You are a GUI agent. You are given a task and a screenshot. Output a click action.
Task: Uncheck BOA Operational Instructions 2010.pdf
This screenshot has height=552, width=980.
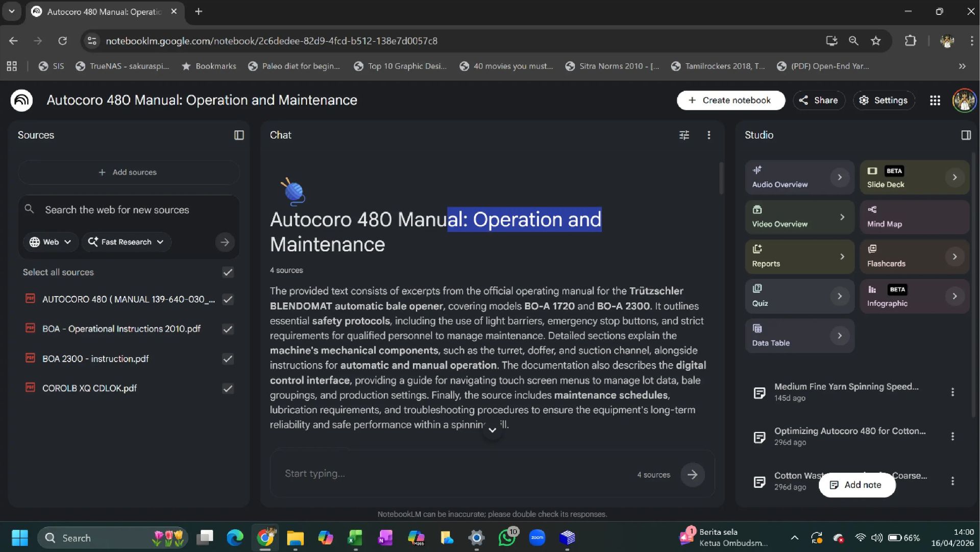[228, 329]
